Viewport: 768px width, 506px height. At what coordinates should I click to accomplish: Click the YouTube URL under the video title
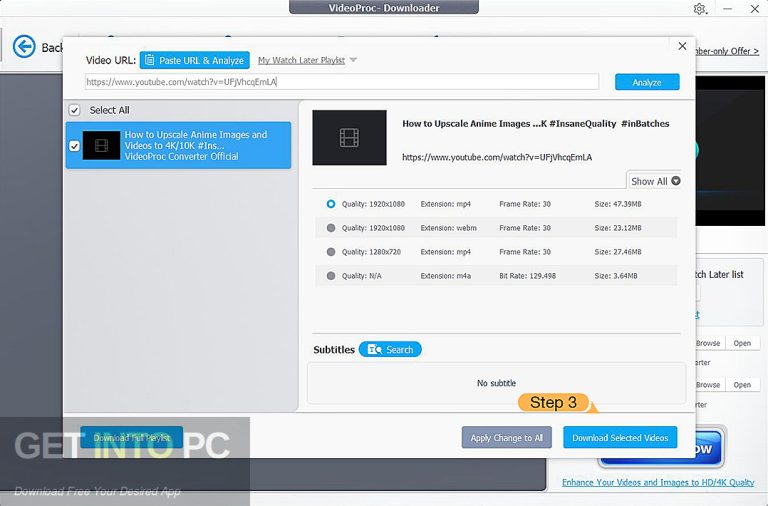point(497,157)
